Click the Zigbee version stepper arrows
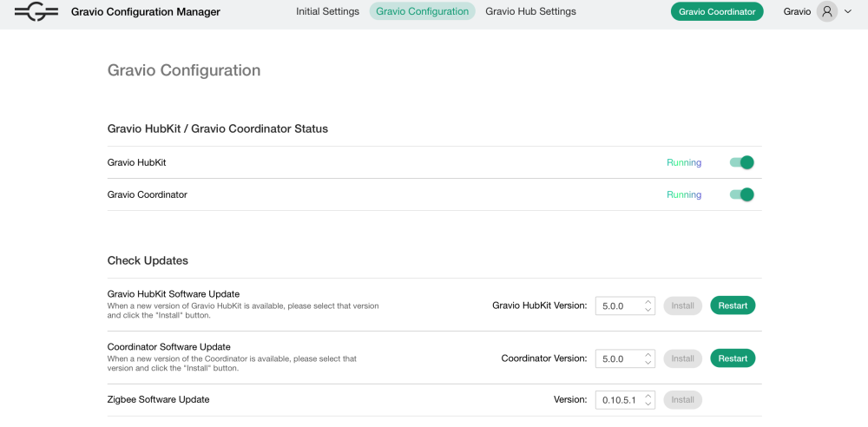868x427 pixels. (648, 400)
